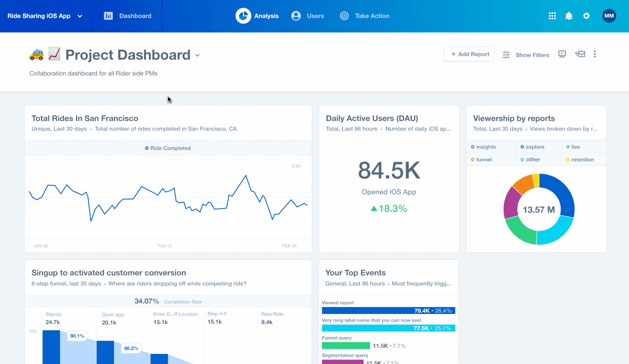The image size is (629, 364).
Task: Click the Add Report button
Action: 468,54
